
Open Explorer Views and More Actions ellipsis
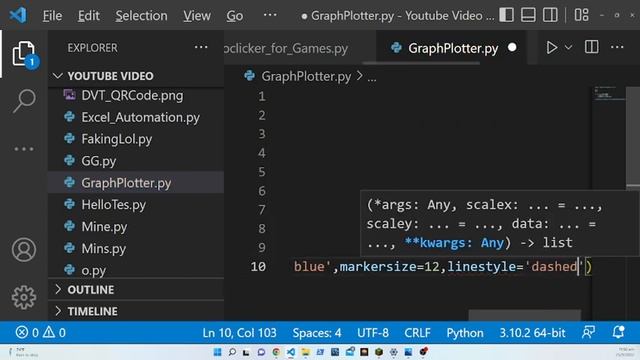pyautogui.click(x=201, y=47)
